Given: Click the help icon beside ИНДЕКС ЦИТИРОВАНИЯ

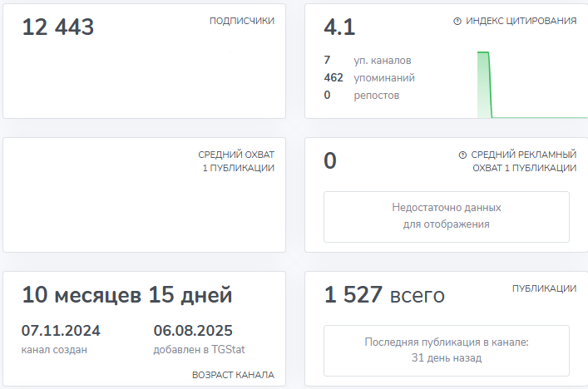Looking at the screenshot, I should click(457, 21).
